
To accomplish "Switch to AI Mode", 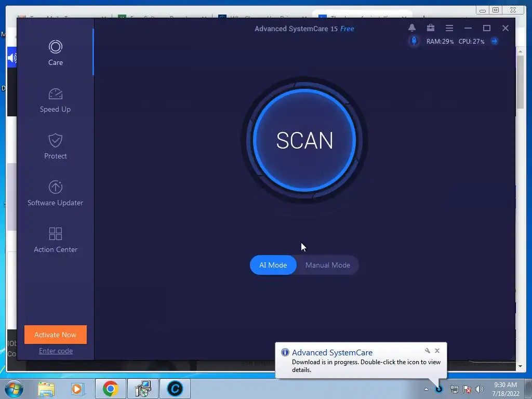I will [273, 265].
